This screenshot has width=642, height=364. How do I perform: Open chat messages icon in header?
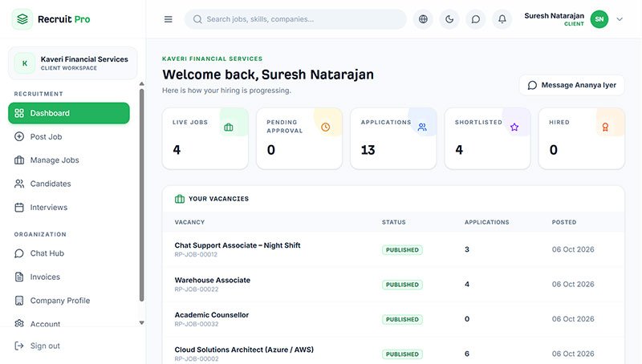[475, 19]
